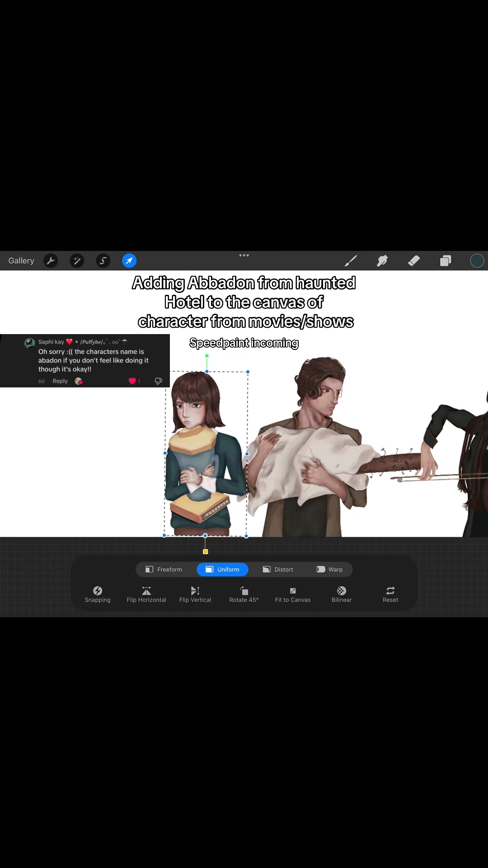
Task: Reset the transform
Action: coord(390,594)
